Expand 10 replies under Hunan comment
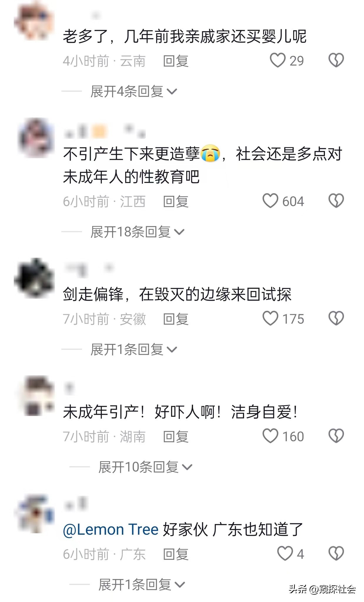Image resolution: width=364 pixels, height=602 pixels. click(x=145, y=467)
